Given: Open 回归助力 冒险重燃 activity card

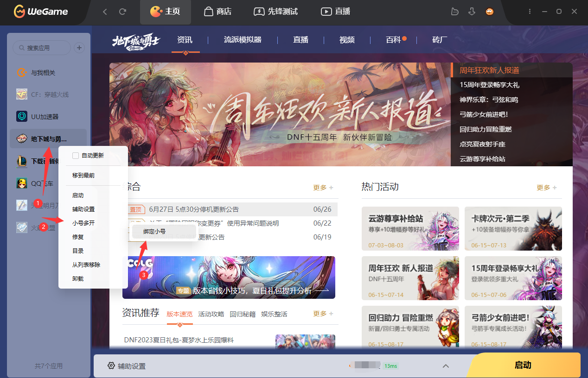Looking at the screenshot, I should [x=410, y=327].
